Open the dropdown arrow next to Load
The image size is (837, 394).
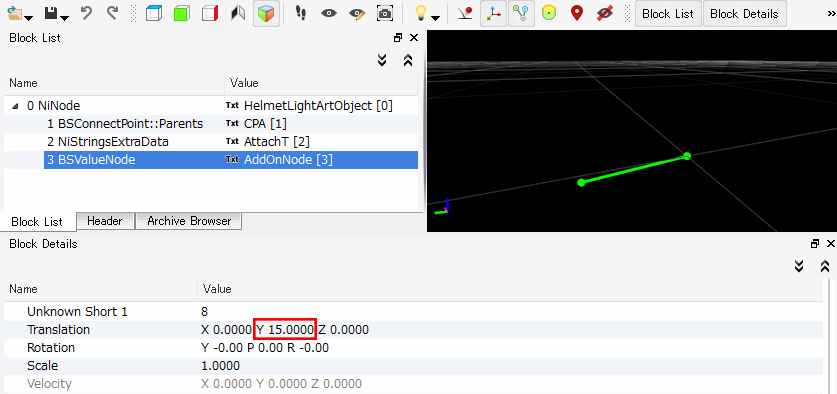(29, 18)
